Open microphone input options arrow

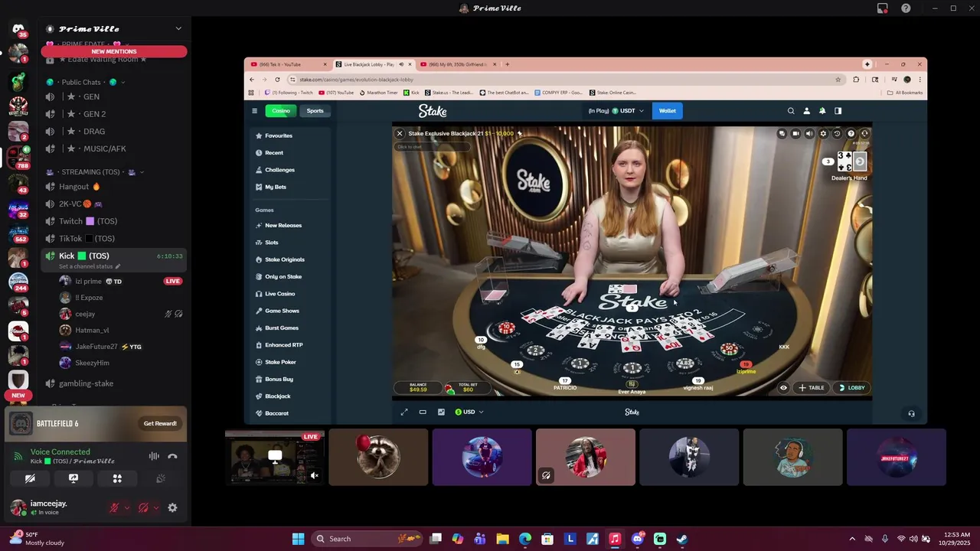point(126,507)
